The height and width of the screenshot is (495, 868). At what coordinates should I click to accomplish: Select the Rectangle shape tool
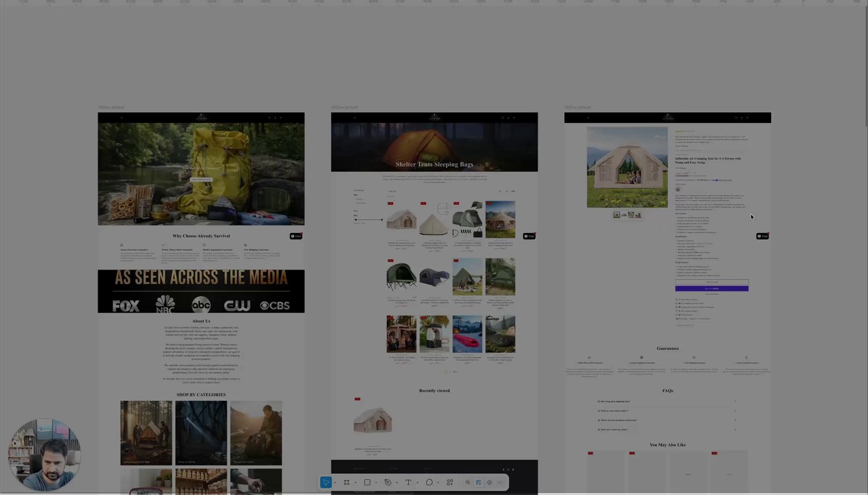[367, 482]
